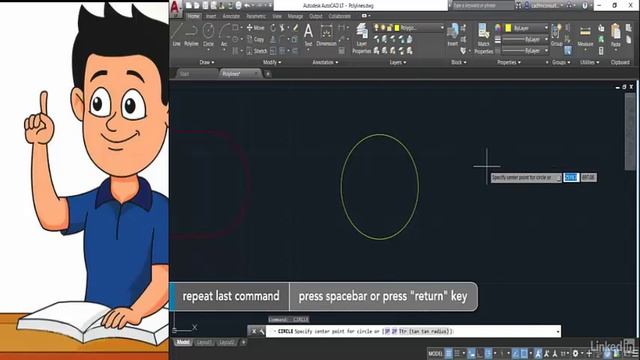640x360 pixels.
Task: Click the yellow object color swatch
Action: [509, 28]
